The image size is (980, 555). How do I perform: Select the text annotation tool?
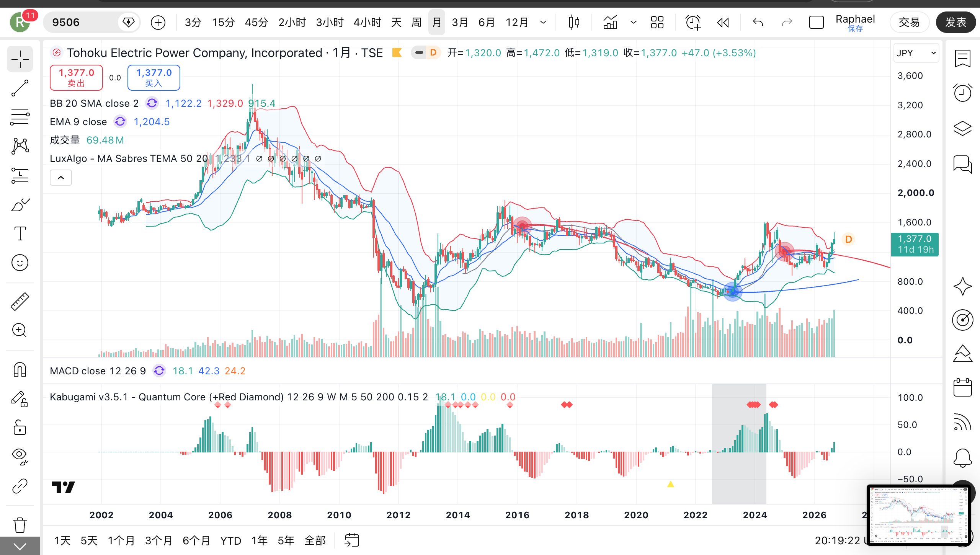20,233
